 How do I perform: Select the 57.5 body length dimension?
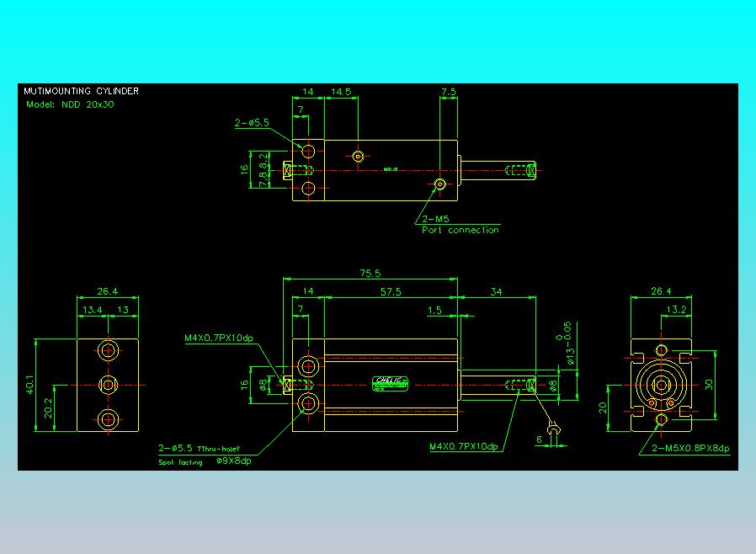pos(391,291)
